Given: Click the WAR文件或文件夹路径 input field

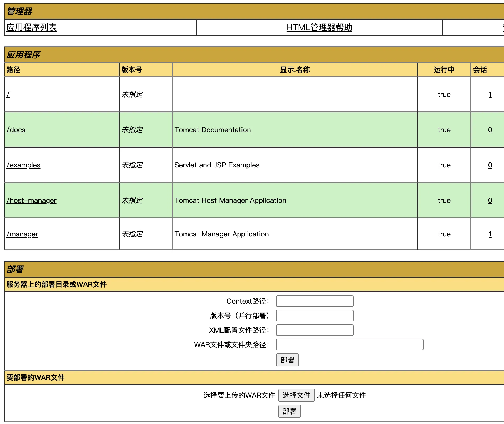Looking at the screenshot, I should (x=349, y=344).
